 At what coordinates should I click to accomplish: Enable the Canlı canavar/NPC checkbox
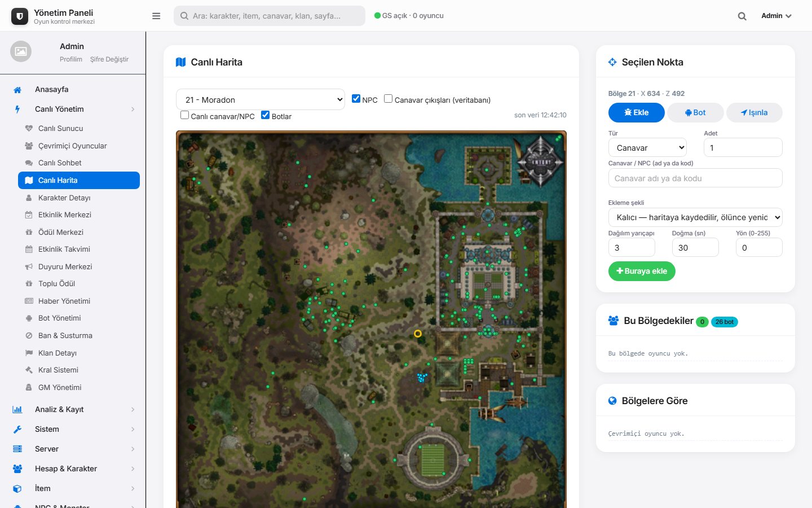(184, 115)
